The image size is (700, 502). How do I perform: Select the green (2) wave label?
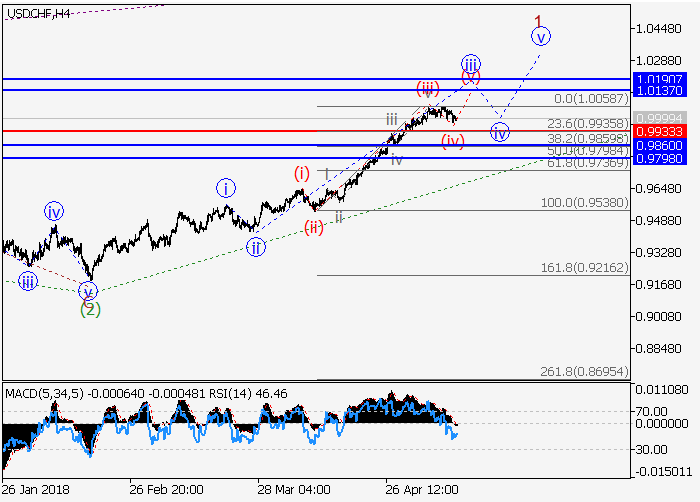pos(90,308)
